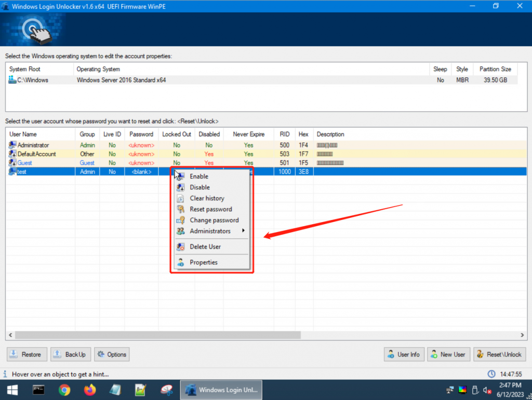Viewport: 532px width, 400px height.
Task: Select the Administrator user row name
Action: (x=33, y=145)
